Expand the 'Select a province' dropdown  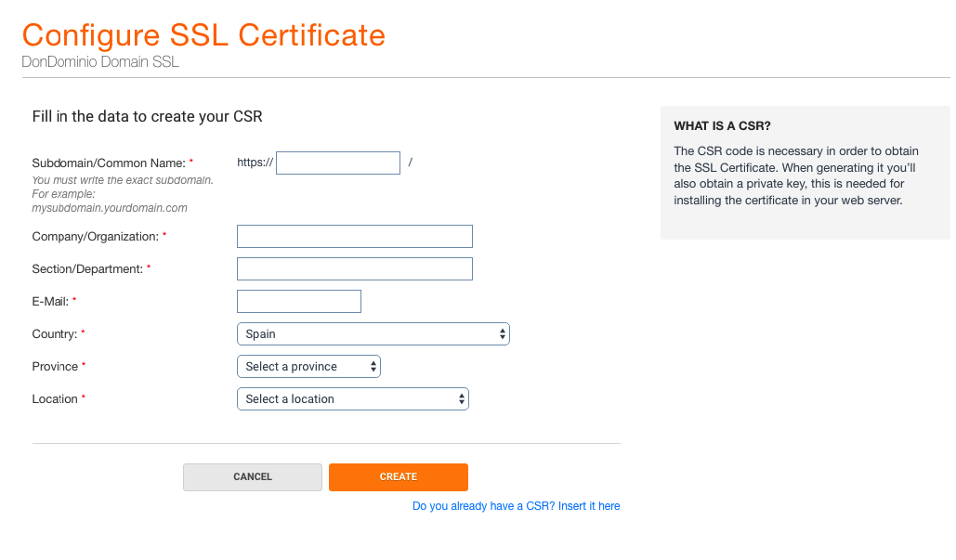308,366
